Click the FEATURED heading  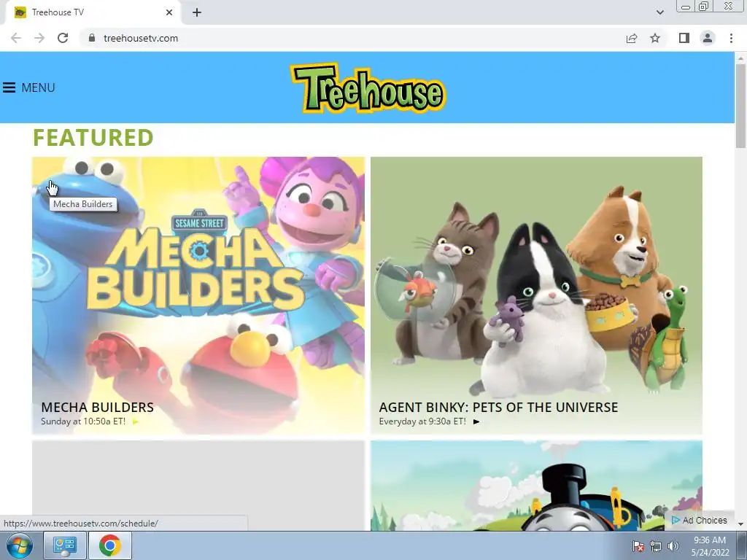(x=93, y=138)
